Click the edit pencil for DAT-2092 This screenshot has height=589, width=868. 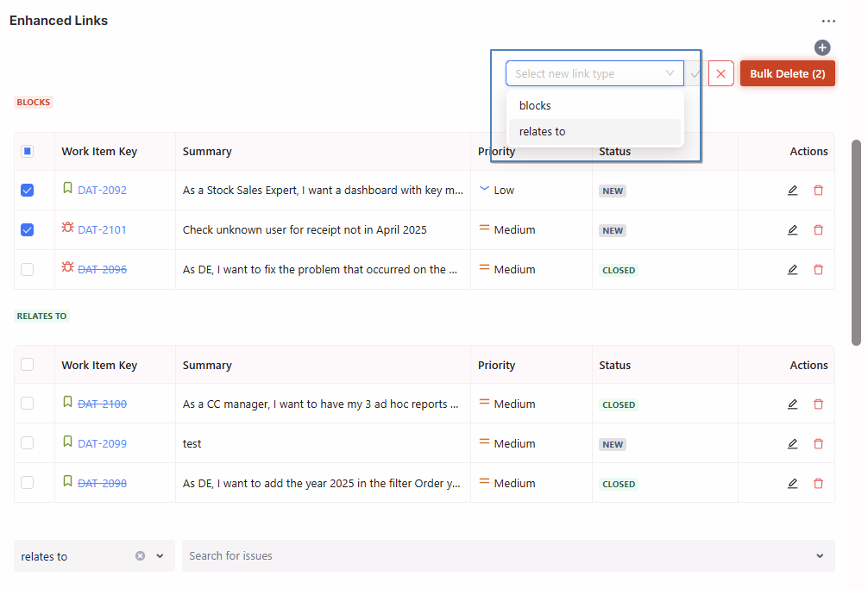pyautogui.click(x=792, y=191)
